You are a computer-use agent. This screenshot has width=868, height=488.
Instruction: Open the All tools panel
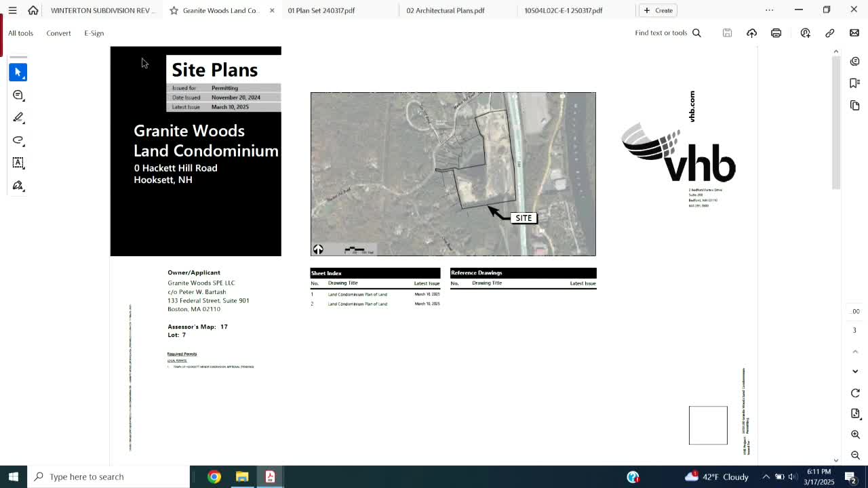pos(20,33)
